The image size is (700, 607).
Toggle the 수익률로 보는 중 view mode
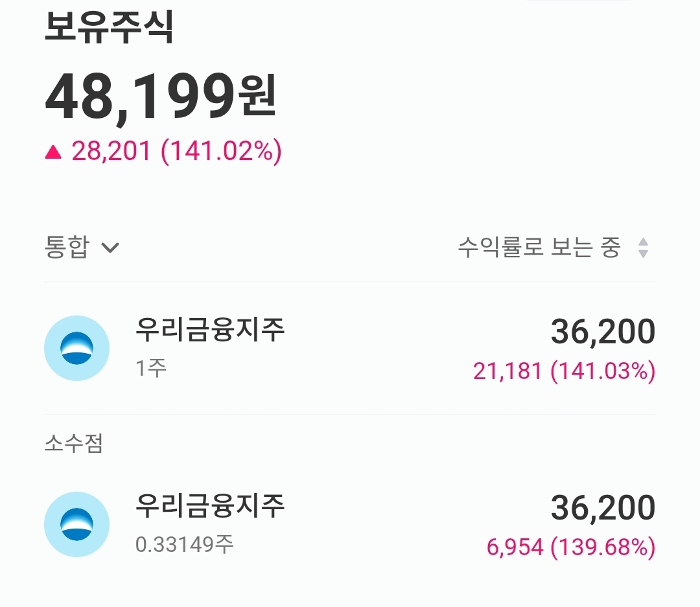tap(539, 247)
